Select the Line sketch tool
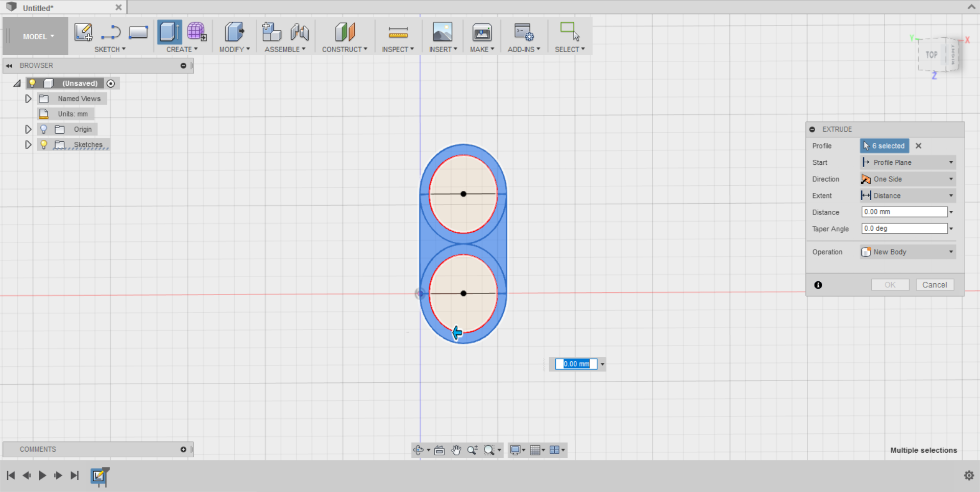The image size is (980, 492). [x=111, y=33]
